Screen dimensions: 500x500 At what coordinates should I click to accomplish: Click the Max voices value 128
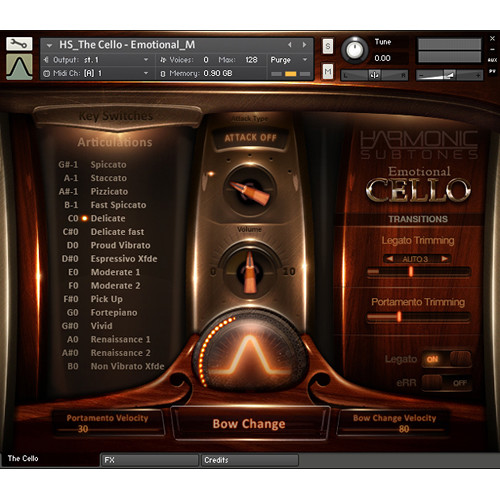tap(251, 60)
